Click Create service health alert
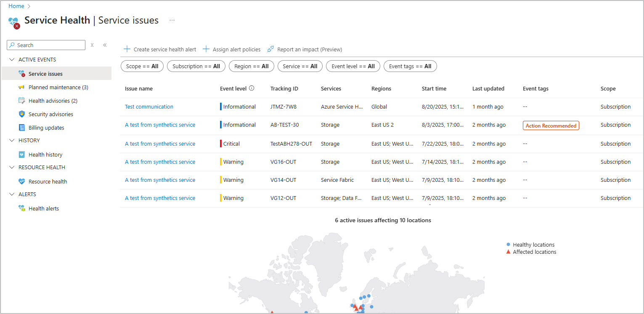 [x=160, y=49]
